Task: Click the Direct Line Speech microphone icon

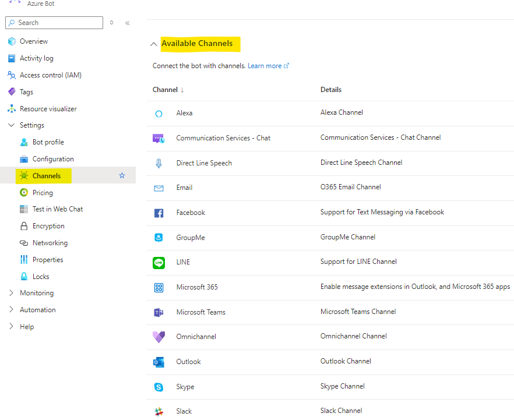Action: 159,163
